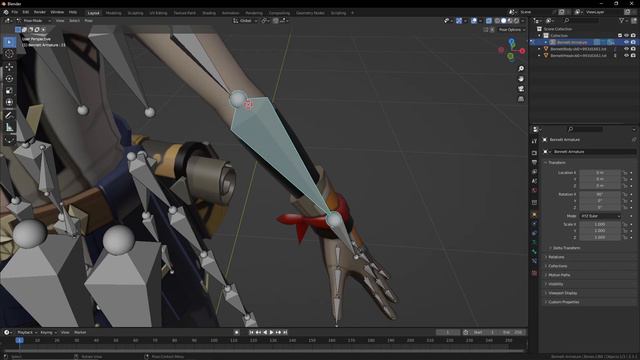Expand the Custom Properties panel
This screenshot has height=360, width=640.
[564, 302]
